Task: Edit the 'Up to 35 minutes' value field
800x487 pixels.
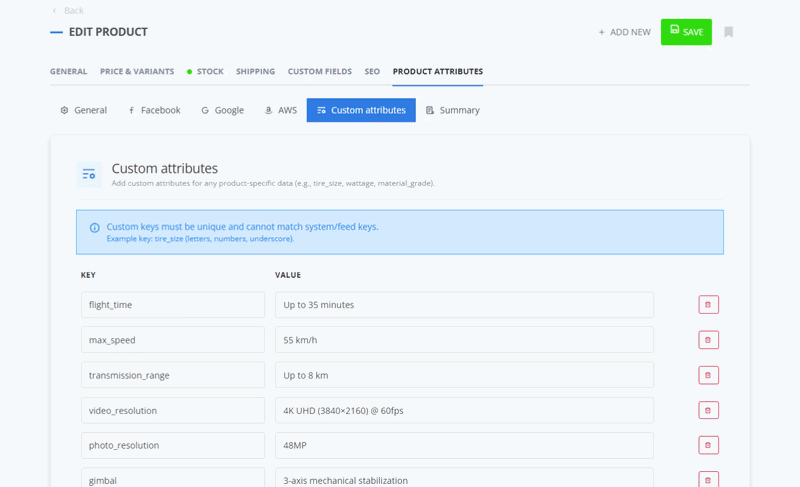Action: click(464, 305)
